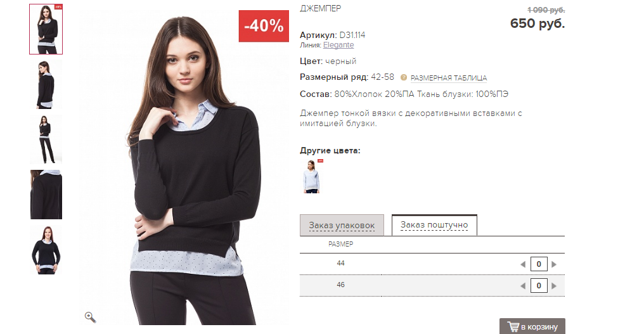Select the light blue jumper color variant
The height and width of the screenshot is (334, 644).
[x=312, y=176]
